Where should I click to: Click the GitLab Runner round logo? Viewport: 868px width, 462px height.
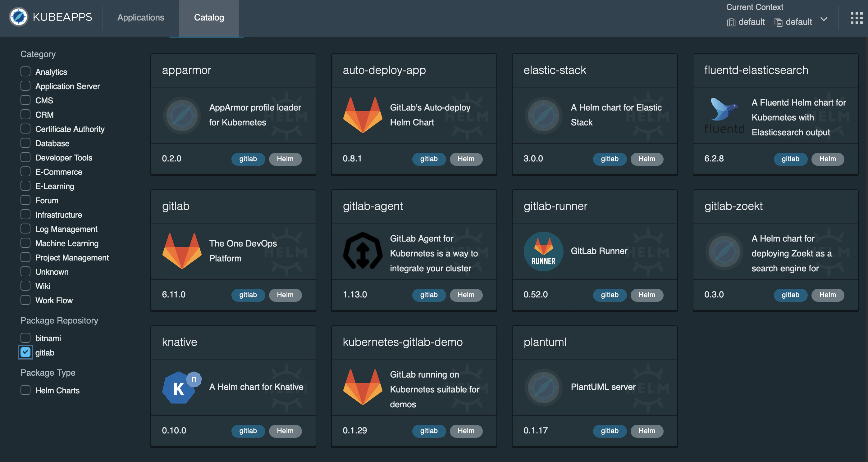(543, 251)
